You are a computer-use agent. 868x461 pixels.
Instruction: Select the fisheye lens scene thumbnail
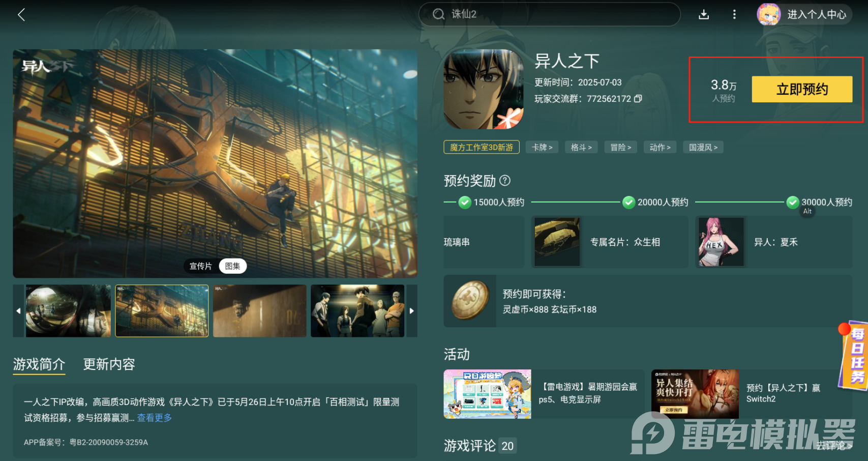(x=68, y=311)
